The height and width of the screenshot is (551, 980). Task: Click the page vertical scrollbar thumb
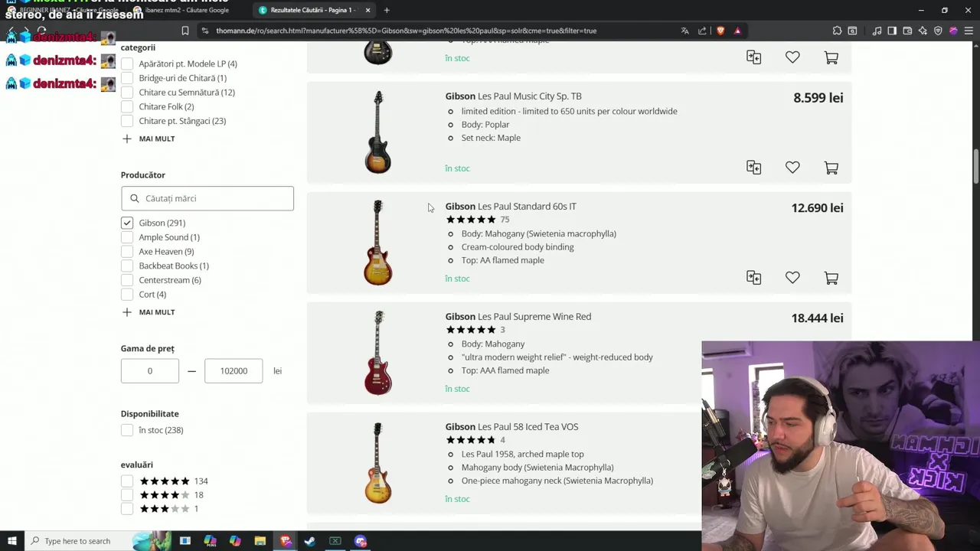(975, 167)
